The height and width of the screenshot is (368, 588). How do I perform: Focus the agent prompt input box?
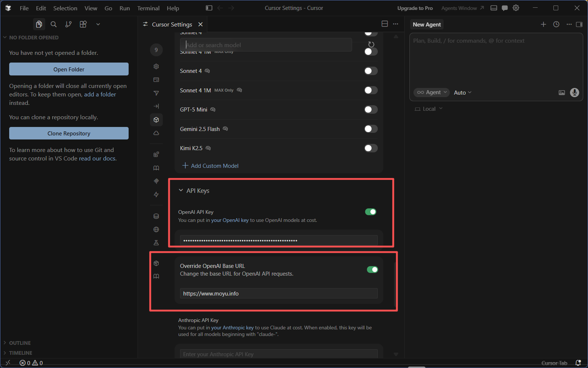(x=496, y=59)
